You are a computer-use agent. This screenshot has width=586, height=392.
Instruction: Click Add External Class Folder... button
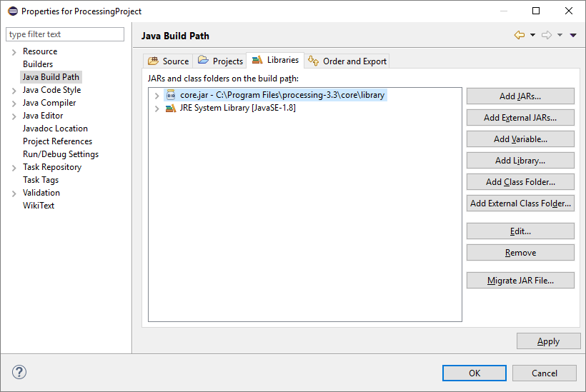(x=520, y=203)
